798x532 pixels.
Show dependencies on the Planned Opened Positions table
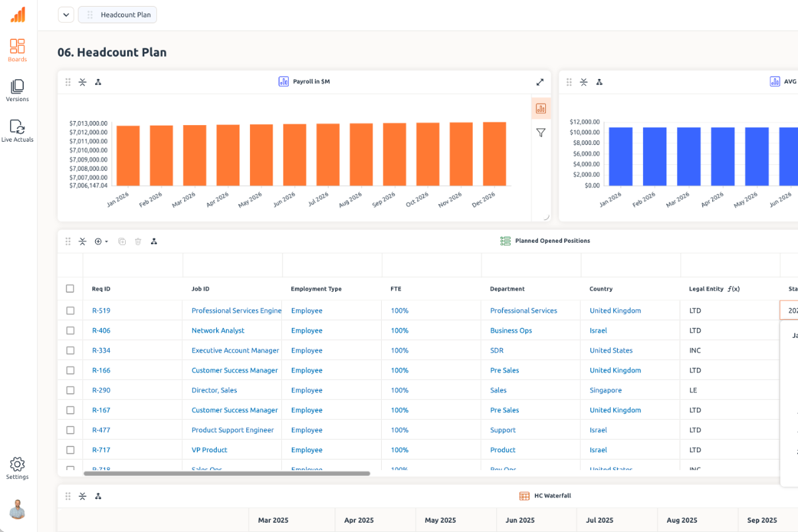pyautogui.click(x=154, y=241)
